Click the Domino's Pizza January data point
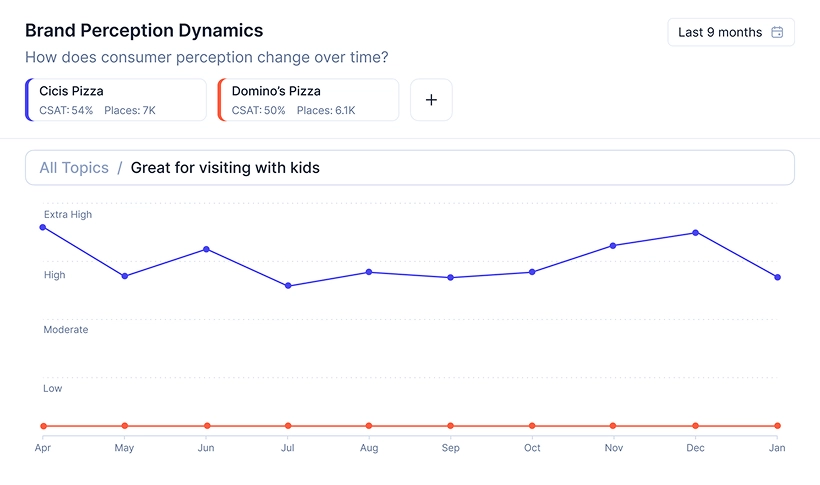 tap(777, 426)
